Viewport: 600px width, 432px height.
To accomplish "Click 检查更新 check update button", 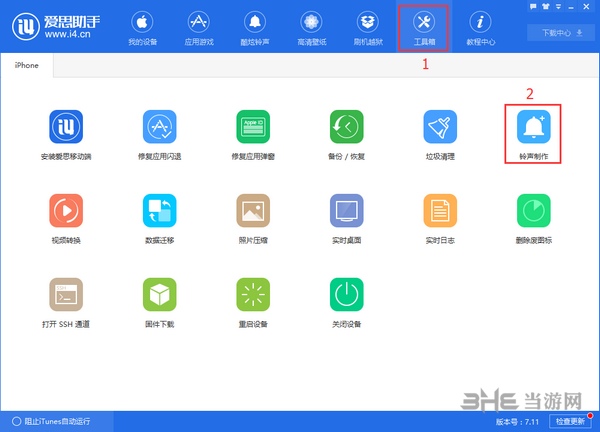I will [x=570, y=421].
